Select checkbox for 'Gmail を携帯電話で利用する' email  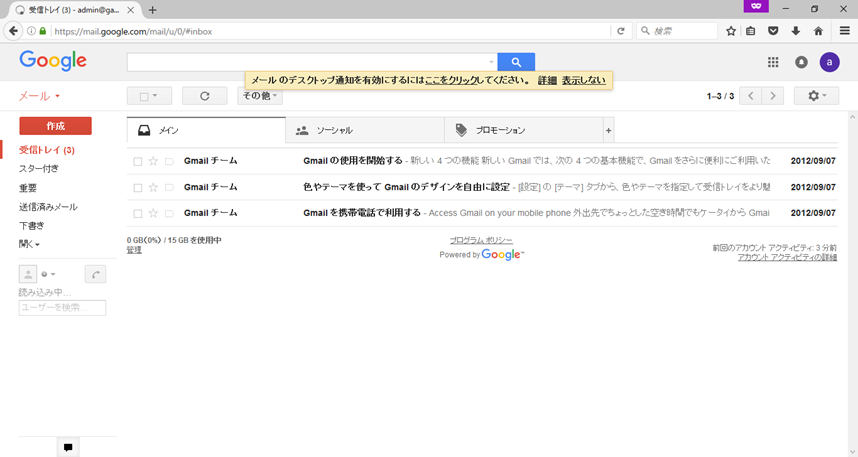138,213
